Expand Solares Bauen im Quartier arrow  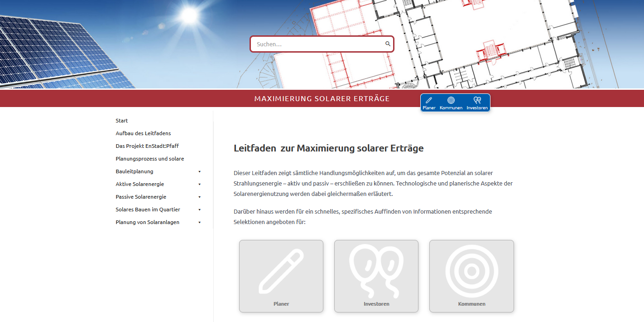tap(199, 210)
